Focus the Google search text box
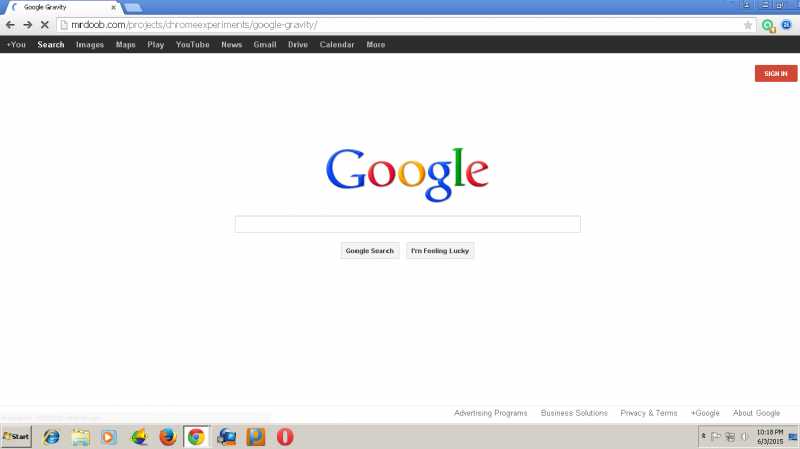This screenshot has height=449, width=800. 408,224
